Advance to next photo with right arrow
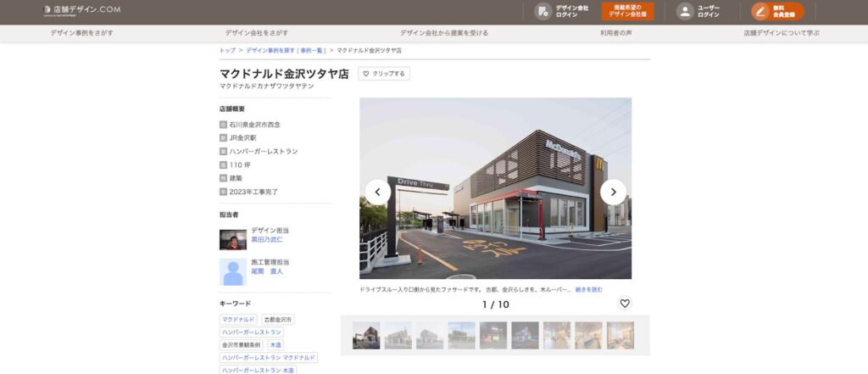The height and width of the screenshot is (374, 868). tap(614, 193)
